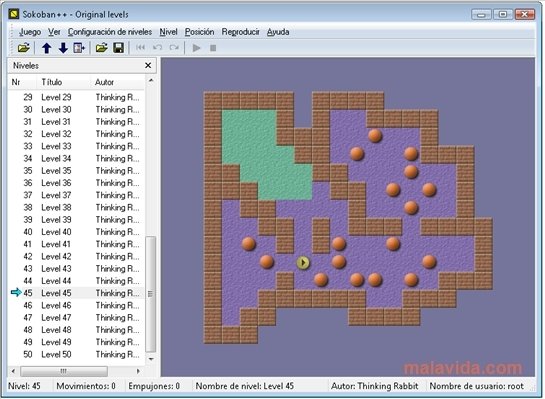
Task: Select Level 32 in the list
Action: click(76, 134)
